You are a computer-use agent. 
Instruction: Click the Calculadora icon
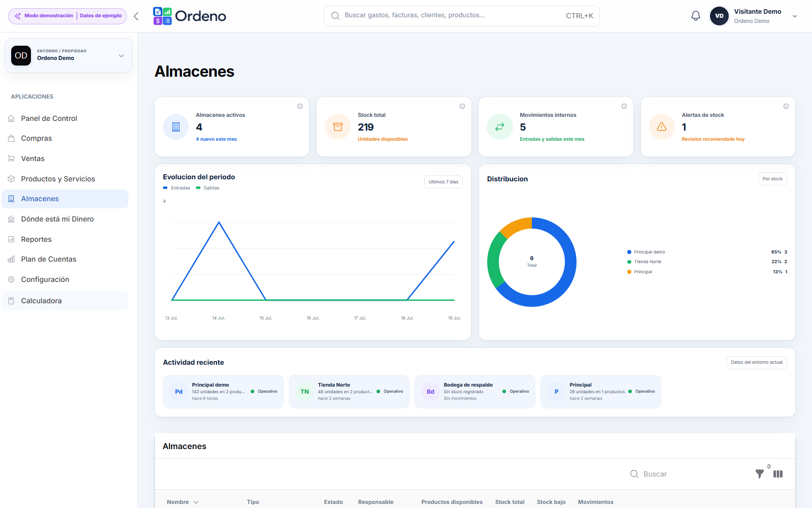click(x=11, y=301)
